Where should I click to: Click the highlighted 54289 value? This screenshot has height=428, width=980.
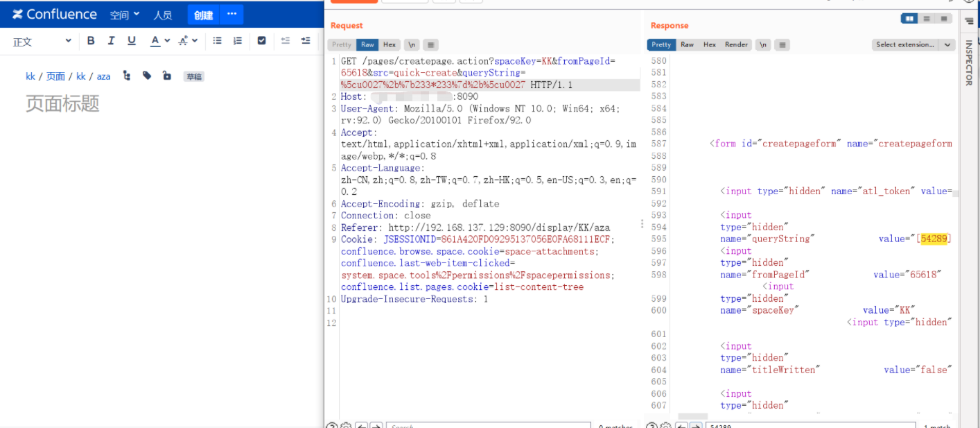point(934,239)
